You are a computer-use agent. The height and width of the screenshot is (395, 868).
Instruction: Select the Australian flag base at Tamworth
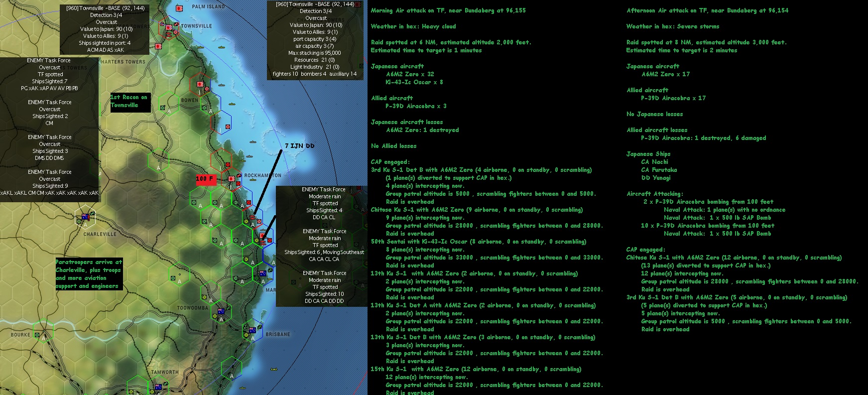tap(158, 387)
